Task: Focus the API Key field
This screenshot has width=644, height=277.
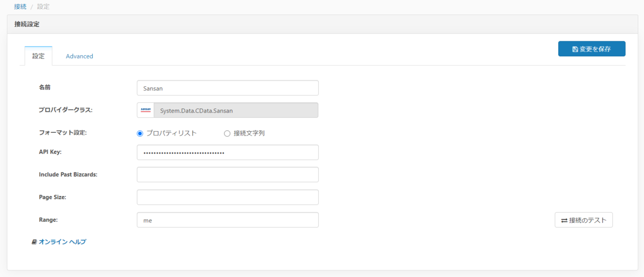Action: coord(228,152)
